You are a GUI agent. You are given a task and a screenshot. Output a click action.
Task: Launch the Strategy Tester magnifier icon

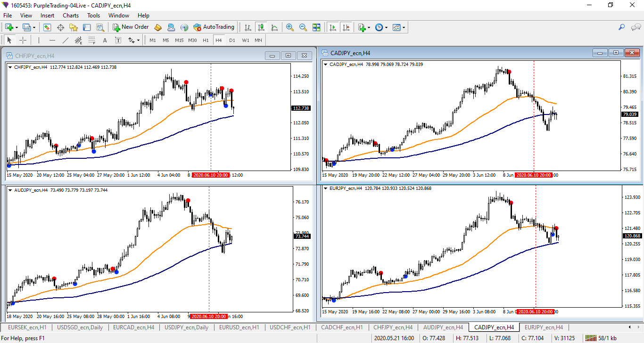tap(99, 27)
